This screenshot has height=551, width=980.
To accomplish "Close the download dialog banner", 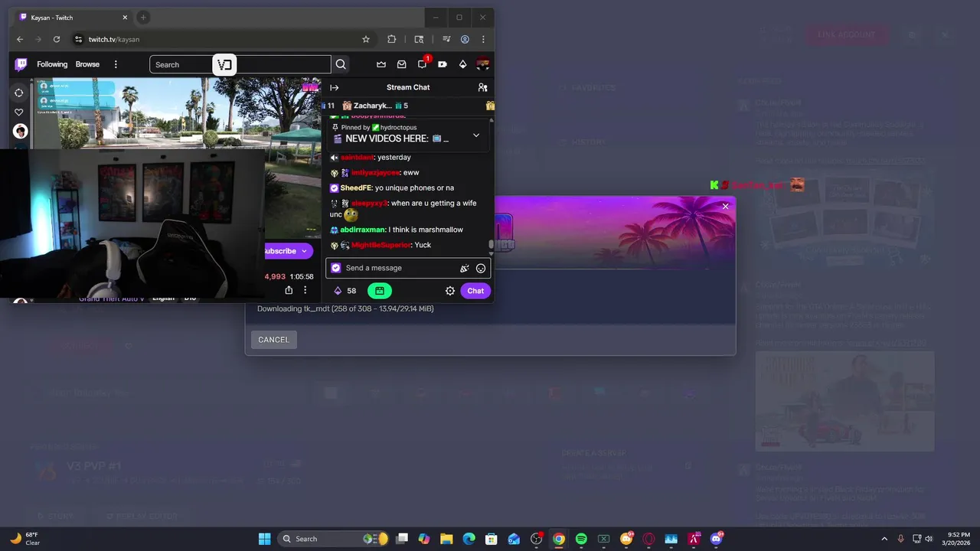I will (726, 206).
